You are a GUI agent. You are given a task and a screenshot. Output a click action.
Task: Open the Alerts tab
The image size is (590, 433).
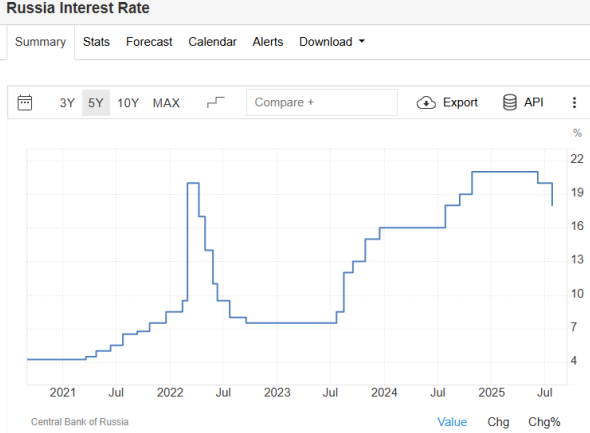(x=268, y=42)
